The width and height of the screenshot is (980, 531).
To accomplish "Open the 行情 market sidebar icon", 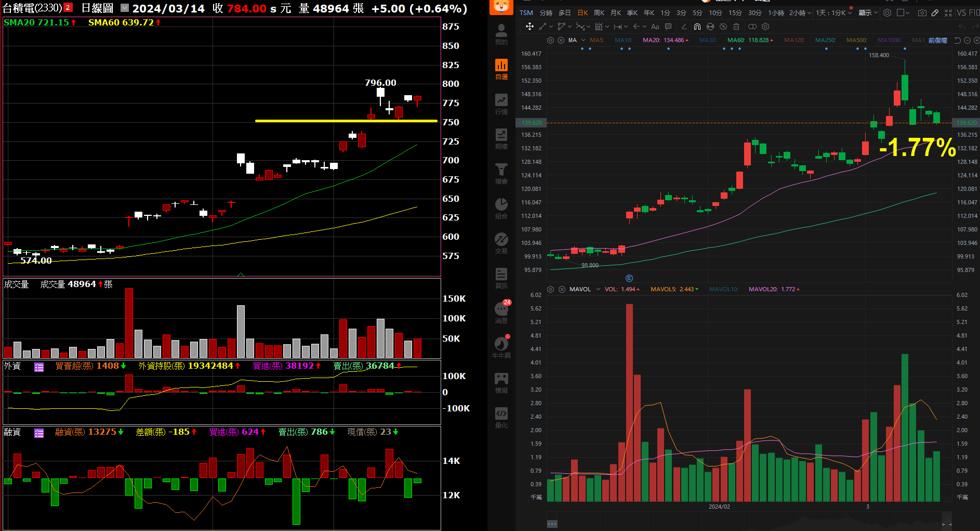I will 501,104.
